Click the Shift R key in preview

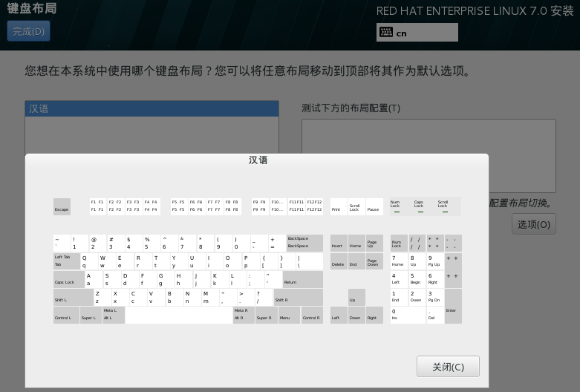(298, 297)
